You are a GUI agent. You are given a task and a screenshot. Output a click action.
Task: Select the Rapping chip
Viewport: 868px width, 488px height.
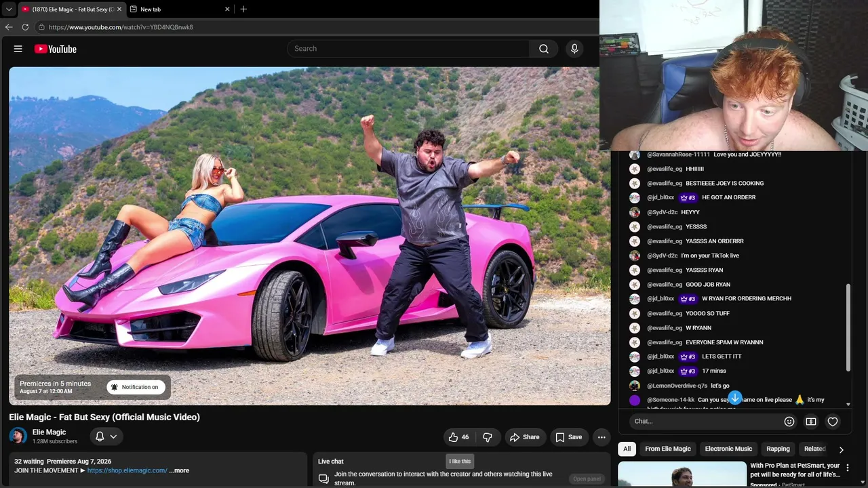pos(778,449)
